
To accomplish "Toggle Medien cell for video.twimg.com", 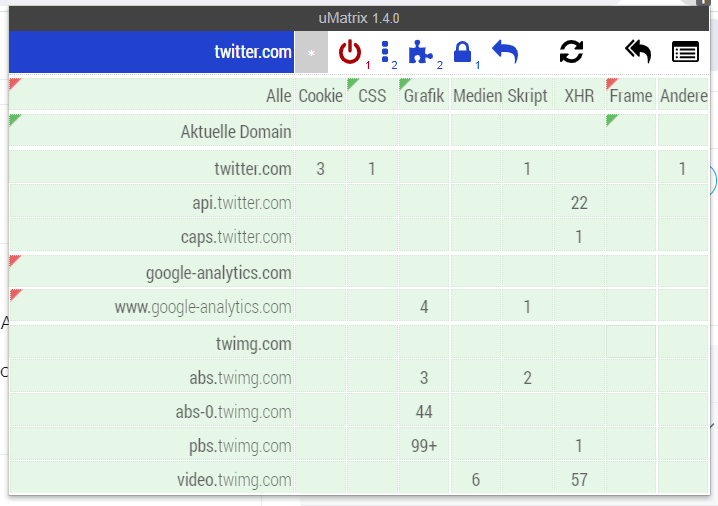I will click(476, 479).
